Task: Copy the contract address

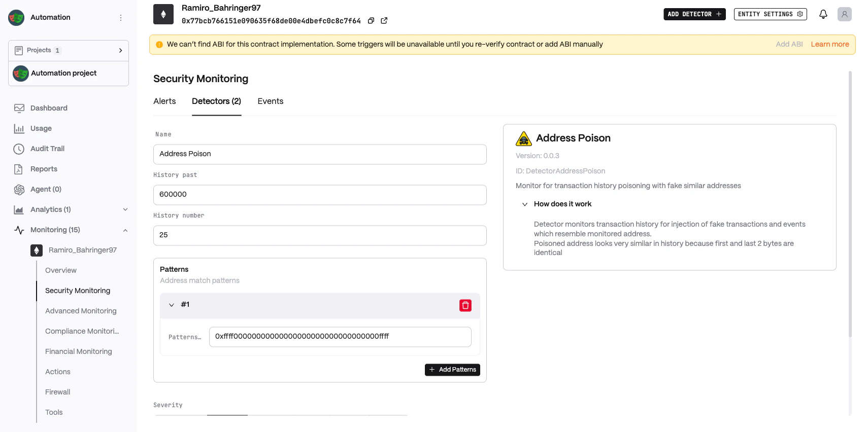Action: [x=371, y=21]
